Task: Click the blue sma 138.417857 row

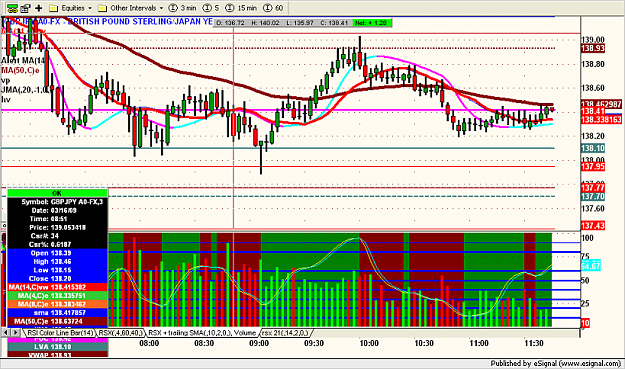Action: pyautogui.click(x=57, y=313)
